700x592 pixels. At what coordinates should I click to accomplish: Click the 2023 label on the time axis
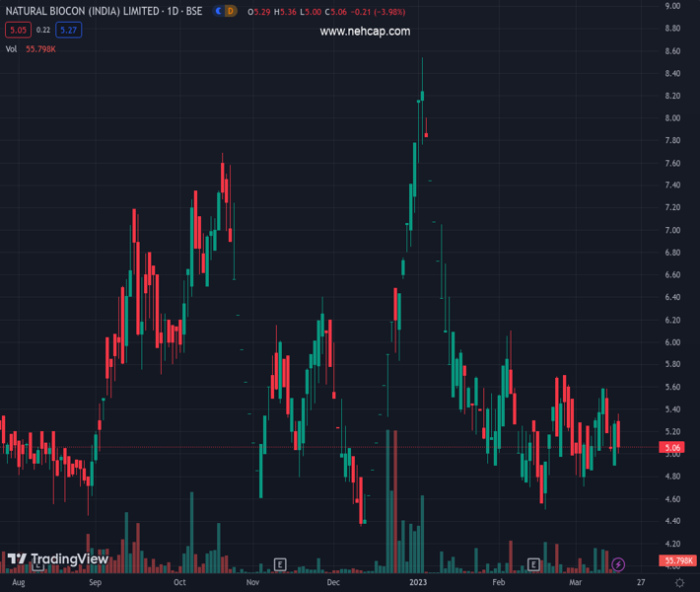tap(416, 583)
